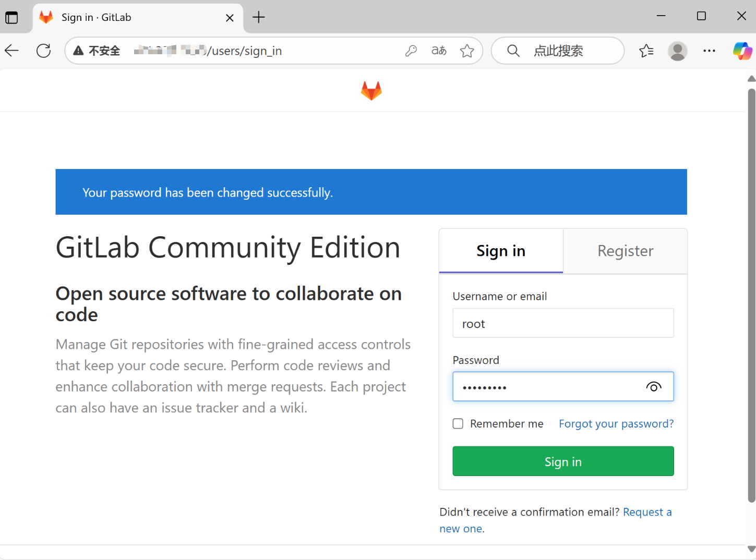The height and width of the screenshot is (560, 756).
Task: Click the search magnifier icon
Action: [x=513, y=51]
